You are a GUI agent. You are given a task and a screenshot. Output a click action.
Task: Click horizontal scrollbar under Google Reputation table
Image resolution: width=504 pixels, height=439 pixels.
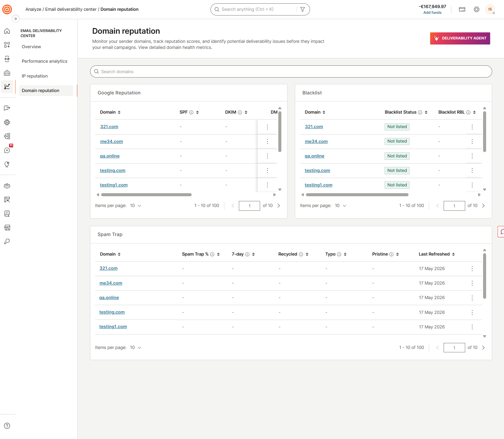146,195
